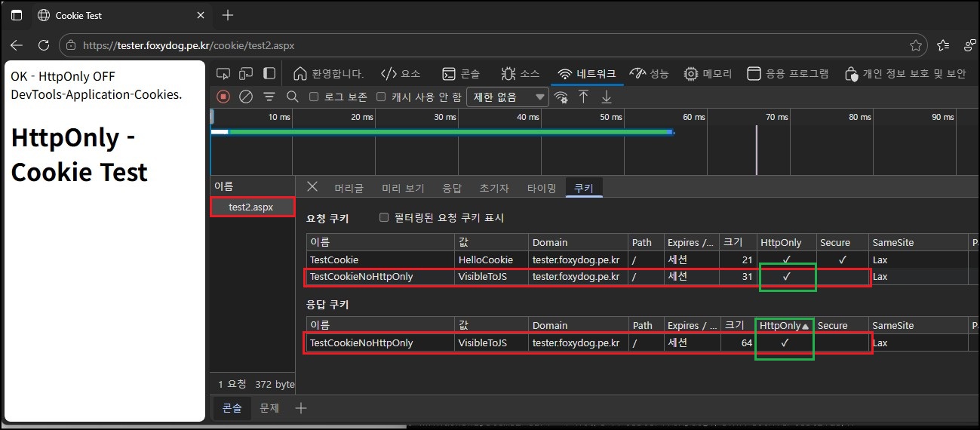980x430 pixels.
Task: Stop recording network log
Action: coord(223,97)
